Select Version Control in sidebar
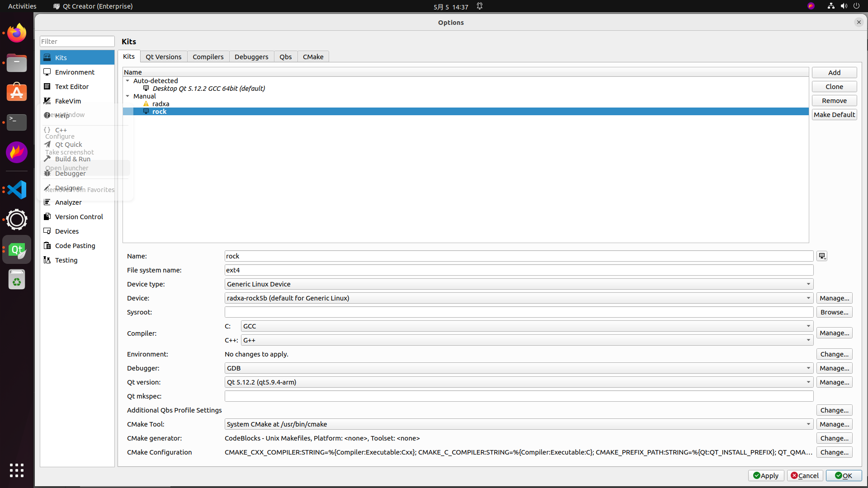Viewport: 868px width, 488px height. (x=79, y=217)
